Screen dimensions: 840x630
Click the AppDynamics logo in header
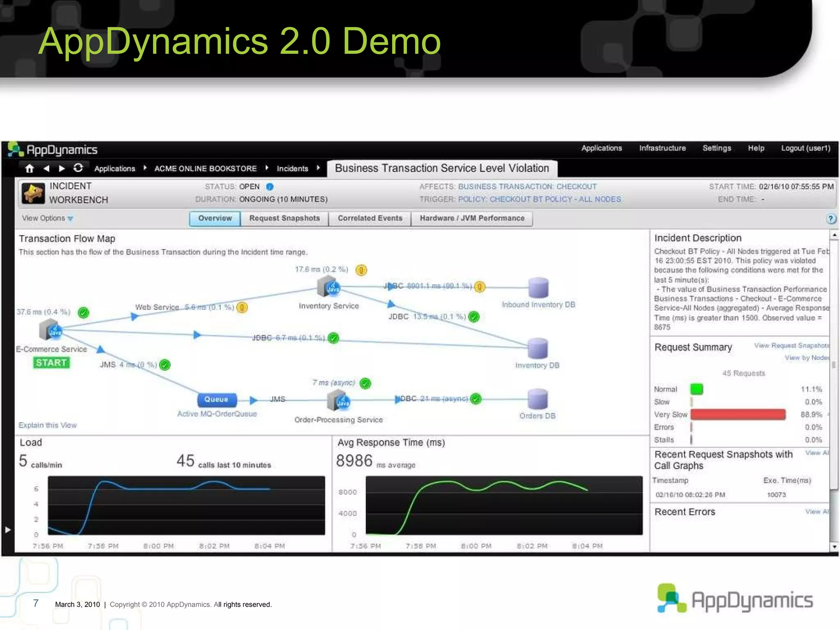(52, 150)
